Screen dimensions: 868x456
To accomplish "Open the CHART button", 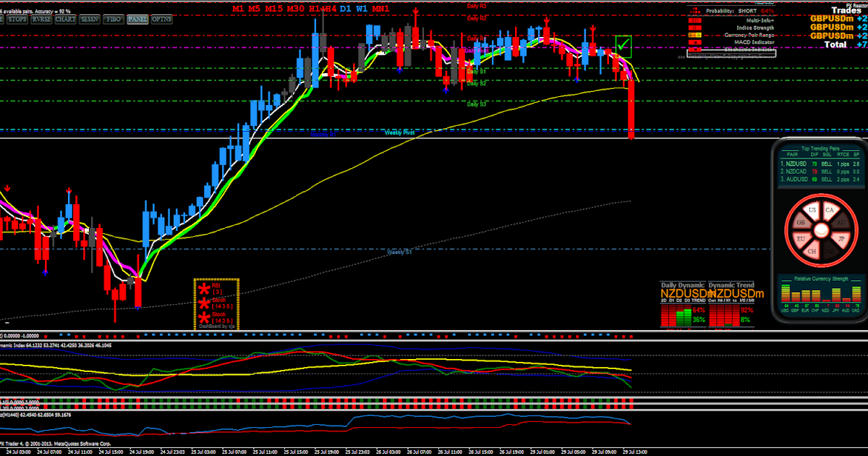I will pyautogui.click(x=65, y=19).
